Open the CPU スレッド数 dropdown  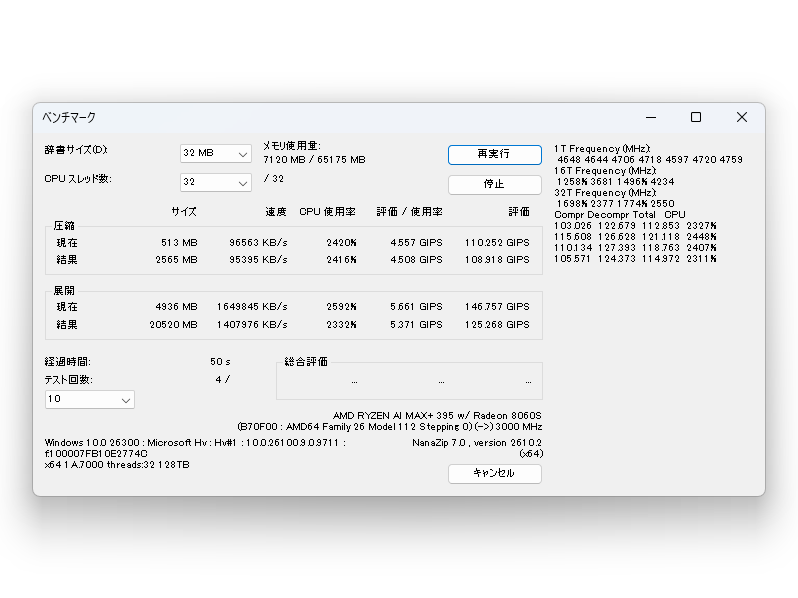pos(216,182)
